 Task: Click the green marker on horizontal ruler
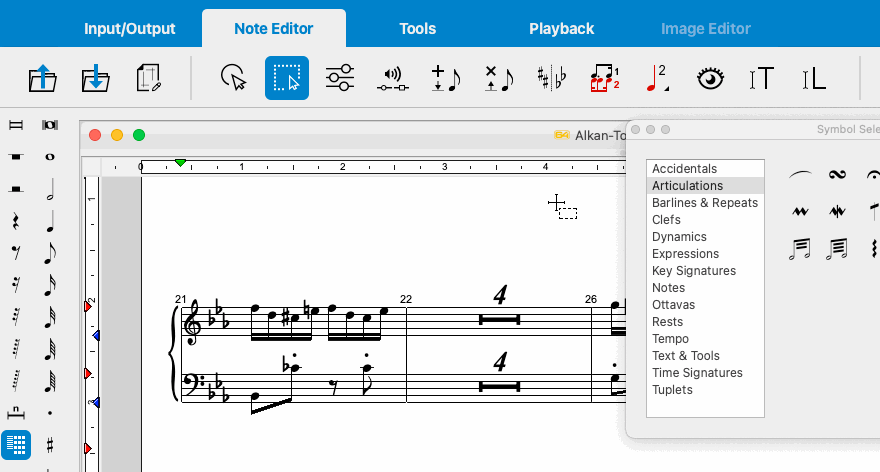(180, 162)
